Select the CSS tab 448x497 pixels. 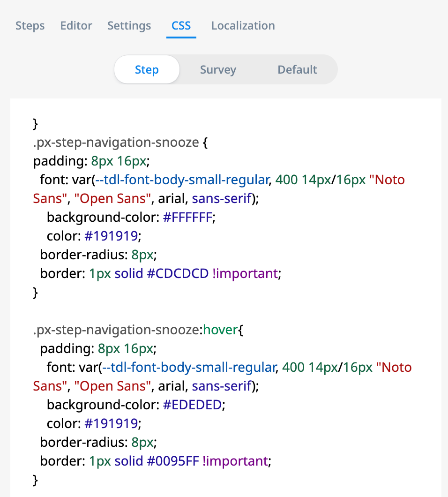181,26
